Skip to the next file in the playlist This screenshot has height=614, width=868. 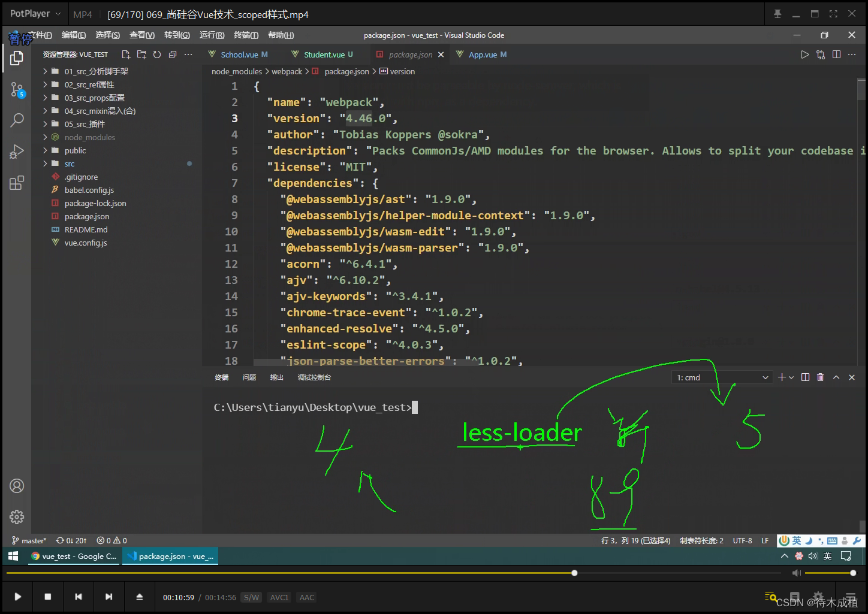pyautogui.click(x=108, y=597)
